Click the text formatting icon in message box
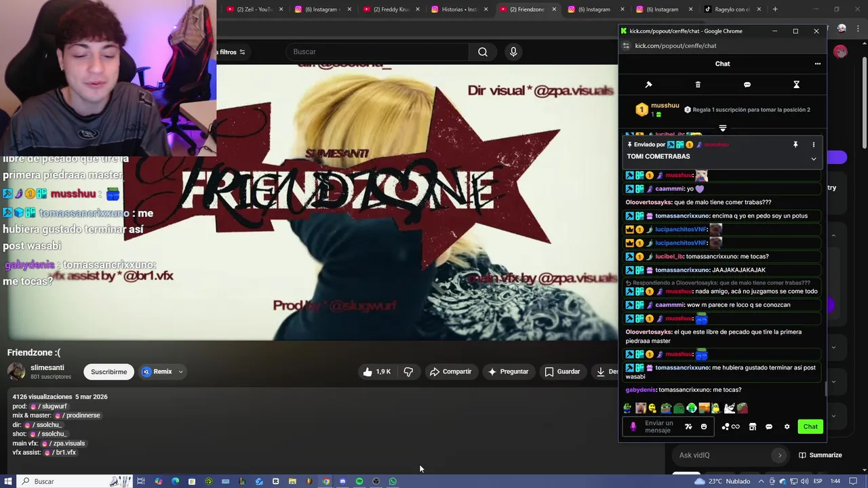Viewport: 868px width, 488px height. [x=688, y=426]
